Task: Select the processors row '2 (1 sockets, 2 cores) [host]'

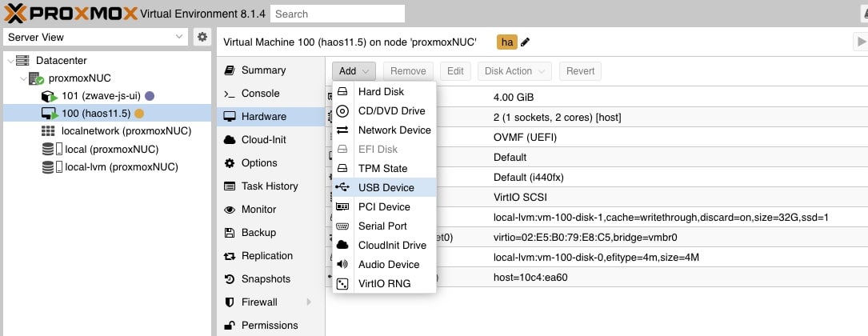Action: [x=597, y=118]
